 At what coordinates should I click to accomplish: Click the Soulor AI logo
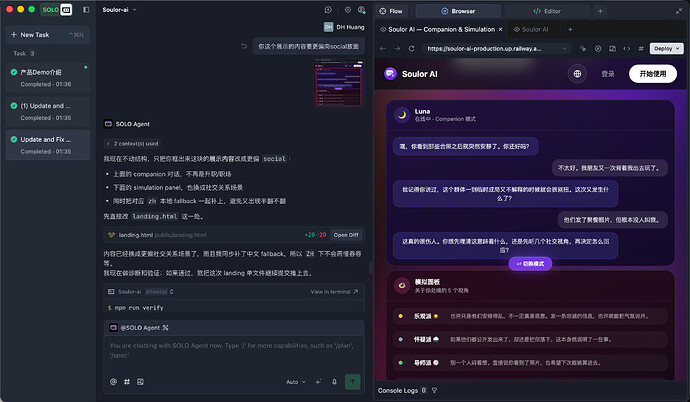(411, 74)
